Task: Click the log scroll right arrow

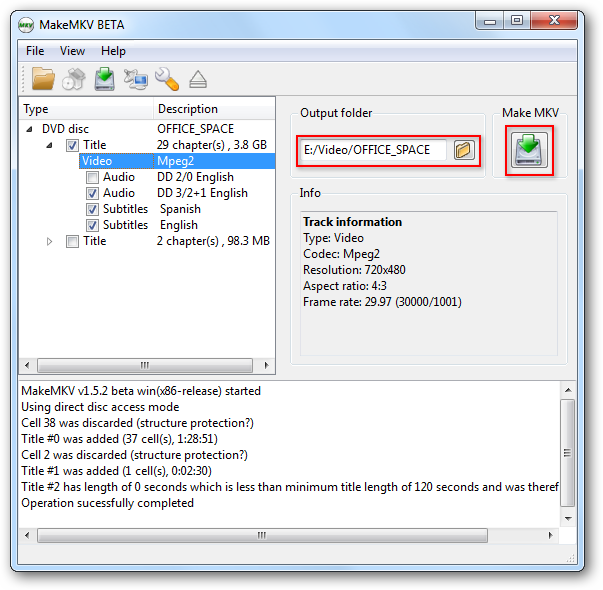Action: [550, 535]
